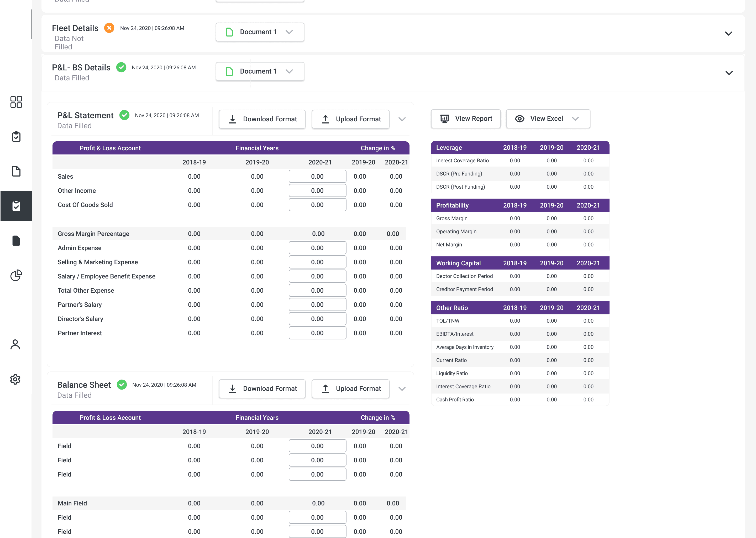The image size is (756, 538).
Task: Click the Fleet Details section title
Action: [x=75, y=28]
